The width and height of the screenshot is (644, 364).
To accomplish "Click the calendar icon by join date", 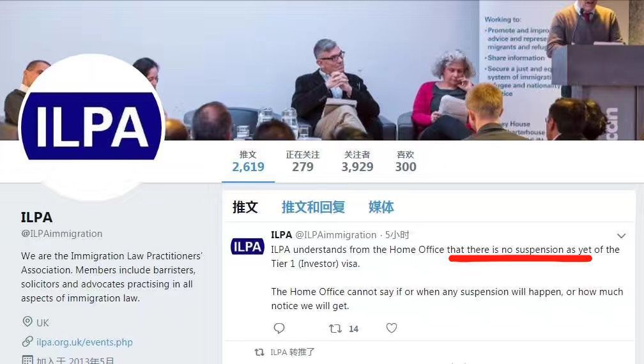I will pos(27,360).
